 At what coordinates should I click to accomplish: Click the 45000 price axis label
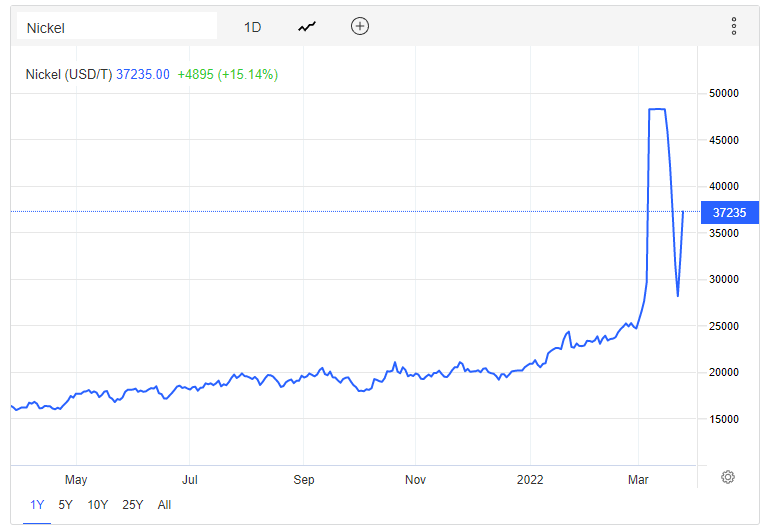click(x=724, y=140)
